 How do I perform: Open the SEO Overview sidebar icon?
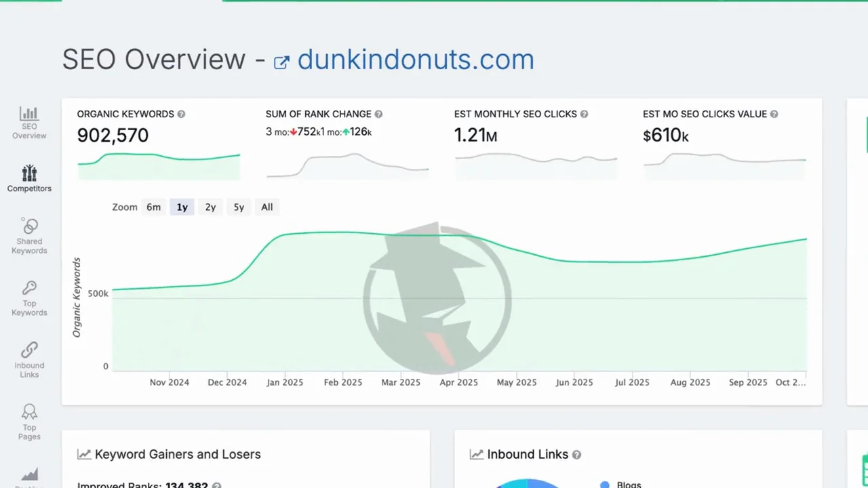(29, 114)
